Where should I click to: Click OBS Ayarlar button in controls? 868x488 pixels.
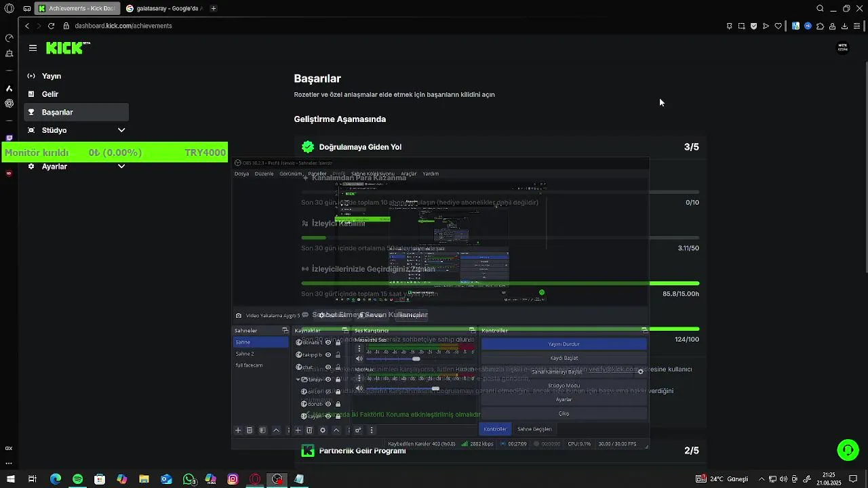[564, 399]
